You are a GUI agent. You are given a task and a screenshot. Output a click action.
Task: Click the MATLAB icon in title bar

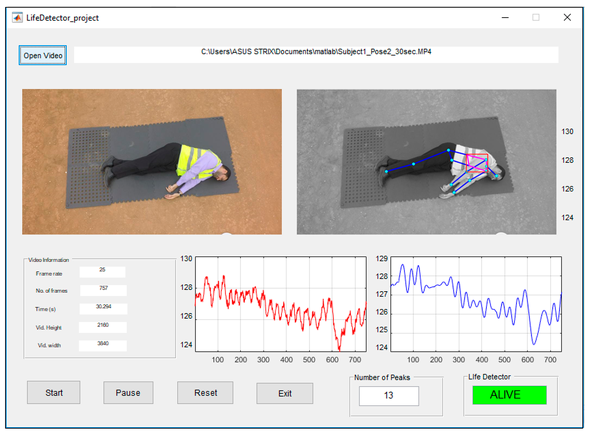pyautogui.click(x=17, y=18)
